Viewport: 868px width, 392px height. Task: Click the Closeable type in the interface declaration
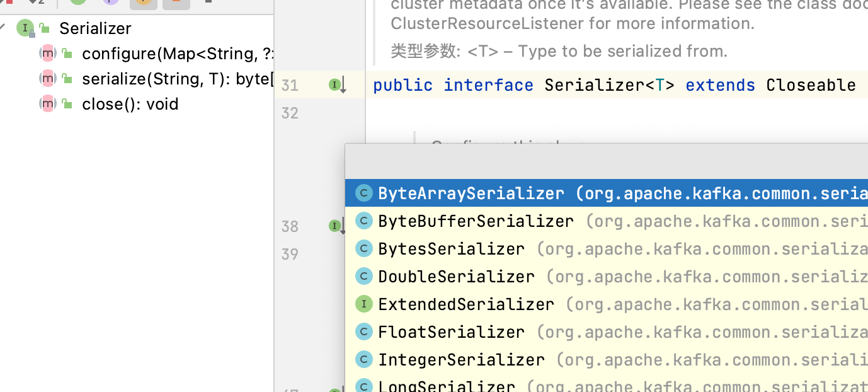tap(811, 85)
